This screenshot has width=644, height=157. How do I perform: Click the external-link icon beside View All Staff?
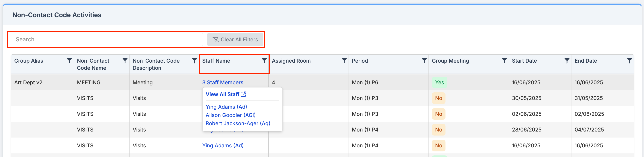pos(243,94)
